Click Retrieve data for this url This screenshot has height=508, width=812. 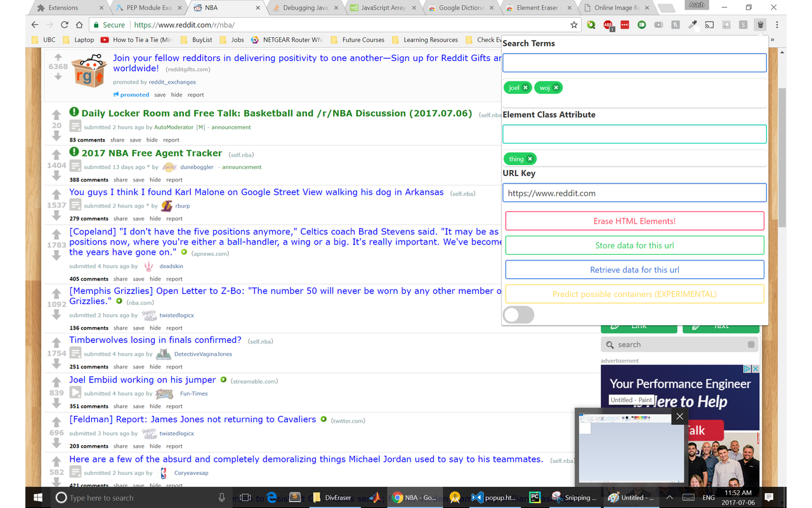pyautogui.click(x=634, y=269)
